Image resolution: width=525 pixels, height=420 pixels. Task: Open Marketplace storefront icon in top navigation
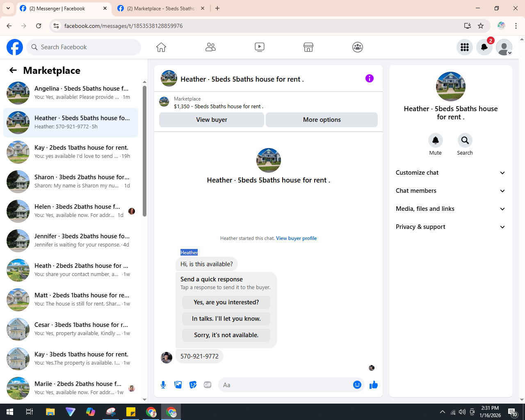point(308,47)
